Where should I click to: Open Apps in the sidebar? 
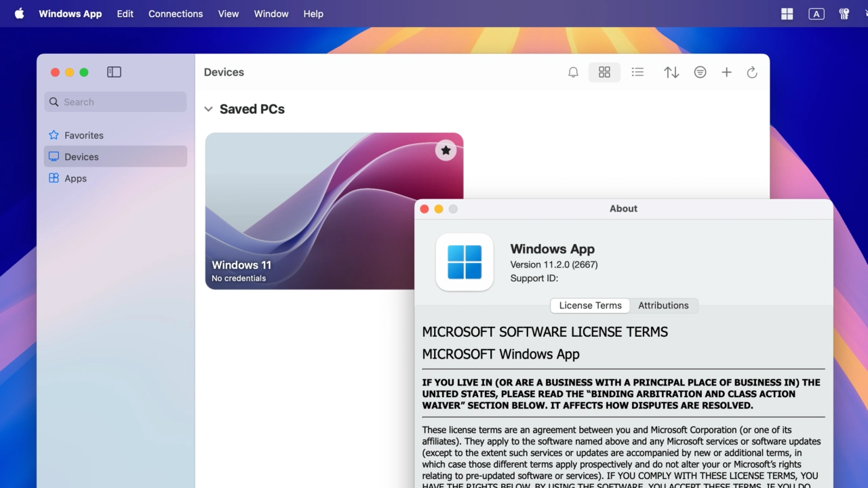[x=75, y=178]
